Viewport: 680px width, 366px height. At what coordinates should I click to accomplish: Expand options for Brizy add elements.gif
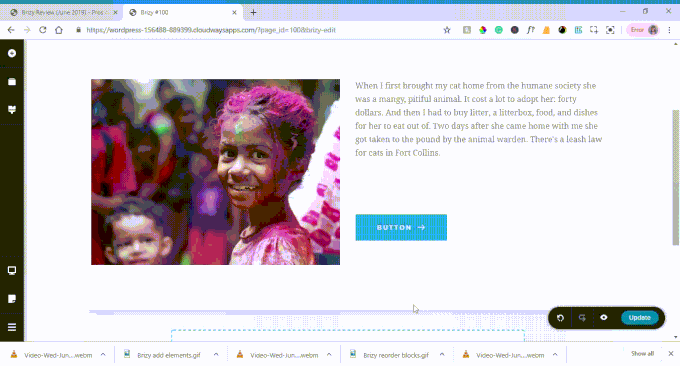(216, 355)
